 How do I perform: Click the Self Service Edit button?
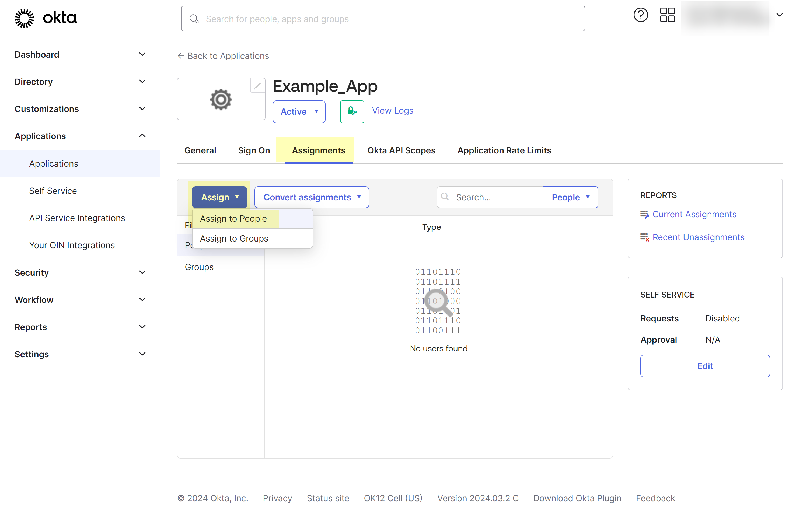(705, 366)
